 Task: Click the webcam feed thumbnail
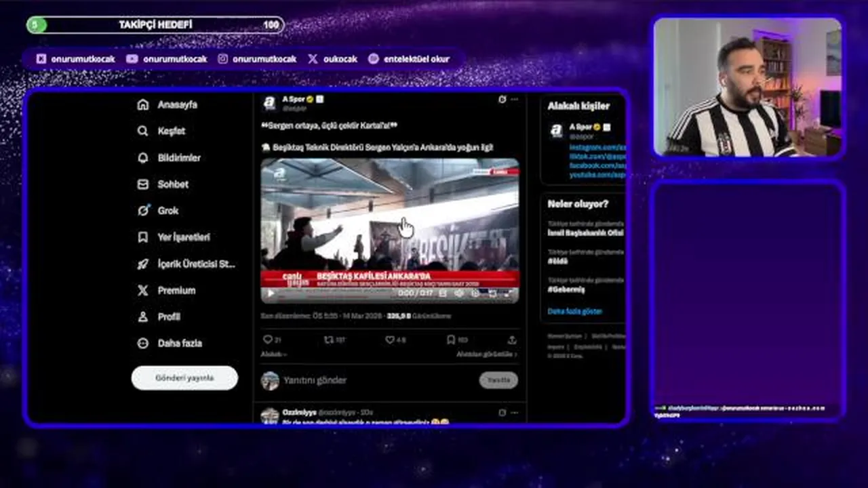tap(748, 87)
